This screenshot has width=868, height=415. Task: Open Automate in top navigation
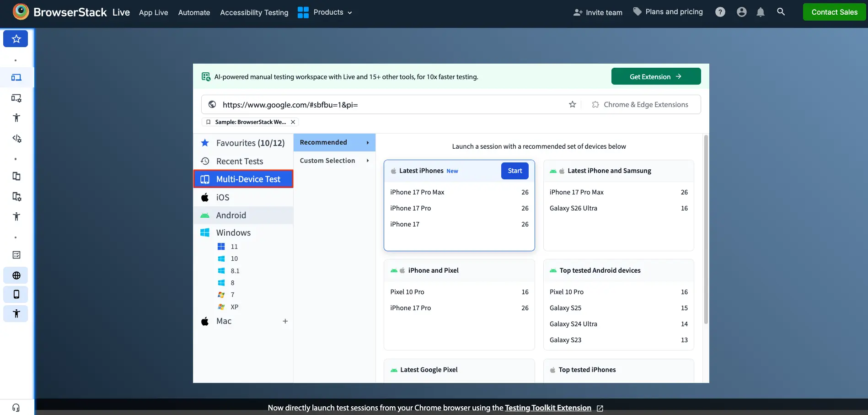coord(194,12)
